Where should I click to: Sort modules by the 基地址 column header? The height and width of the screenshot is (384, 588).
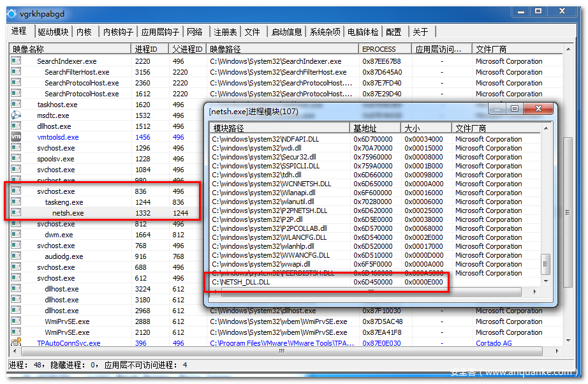click(375, 128)
